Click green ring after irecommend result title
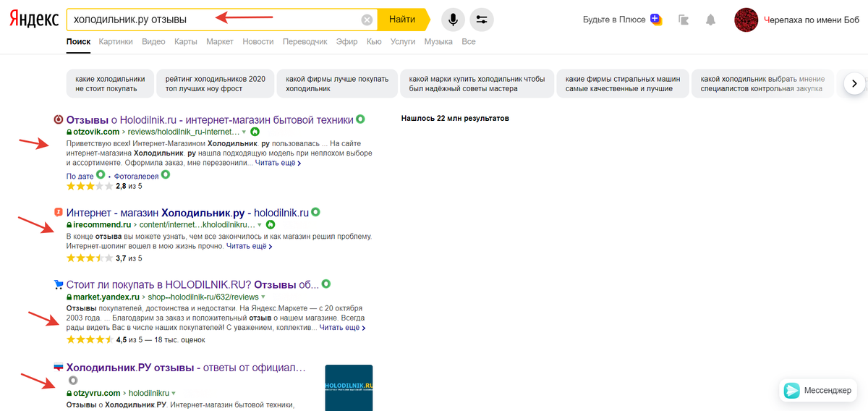 (x=315, y=213)
